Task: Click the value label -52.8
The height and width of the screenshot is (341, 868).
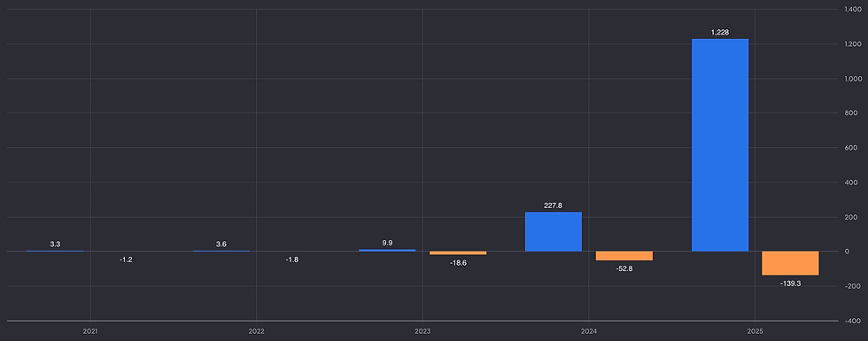Action: click(624, 268)
